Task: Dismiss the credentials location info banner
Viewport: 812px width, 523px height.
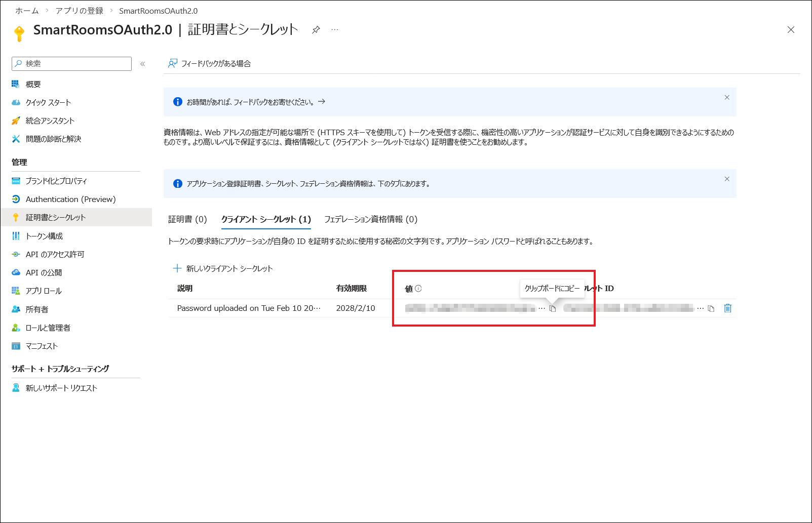Action: [x=727, y=179]
